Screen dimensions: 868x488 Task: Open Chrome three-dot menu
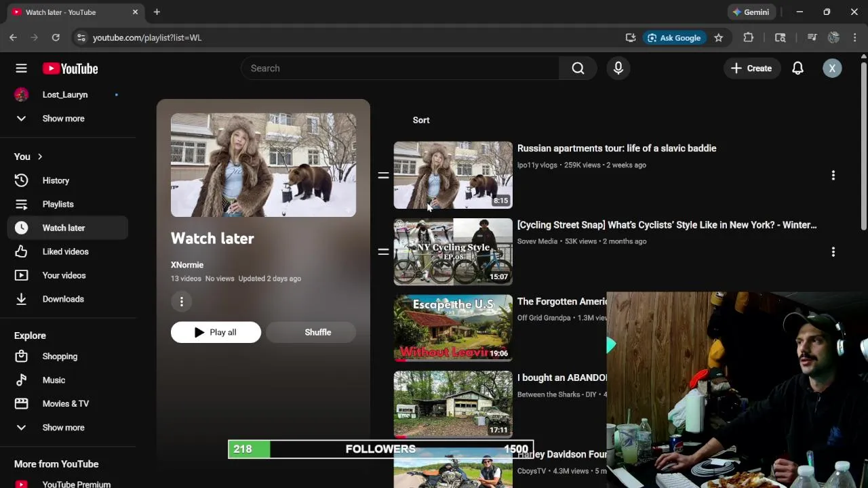coord(855,38)
